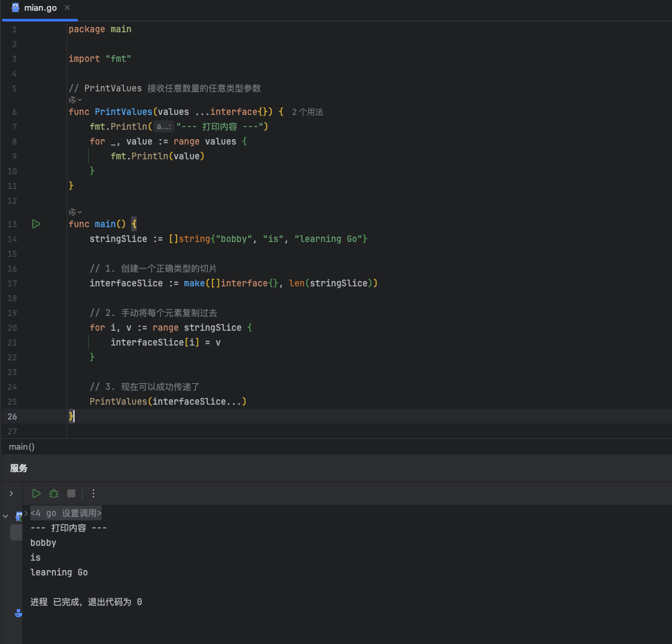Click the make call on line 17
This screenshot has width=672, height=644.
tap(281, 284)
